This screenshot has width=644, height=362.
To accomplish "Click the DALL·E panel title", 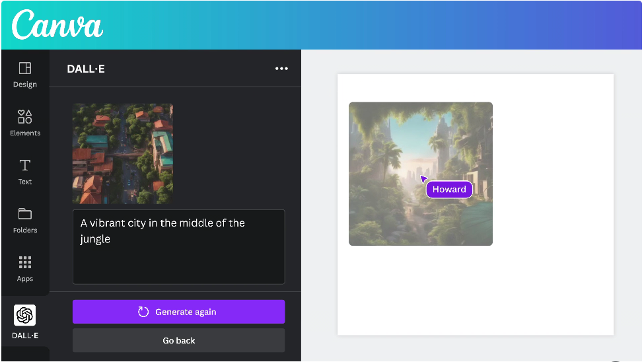I will pos(86,69).
